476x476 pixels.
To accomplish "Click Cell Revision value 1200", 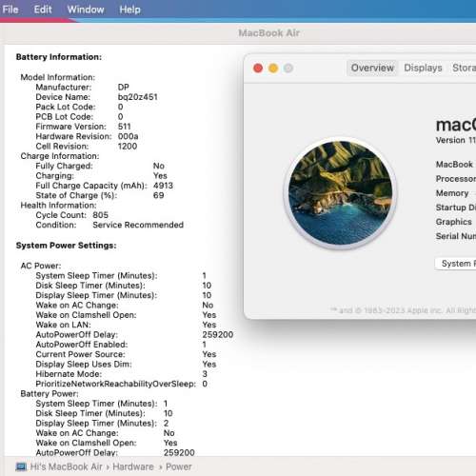I will click(128, 146).
